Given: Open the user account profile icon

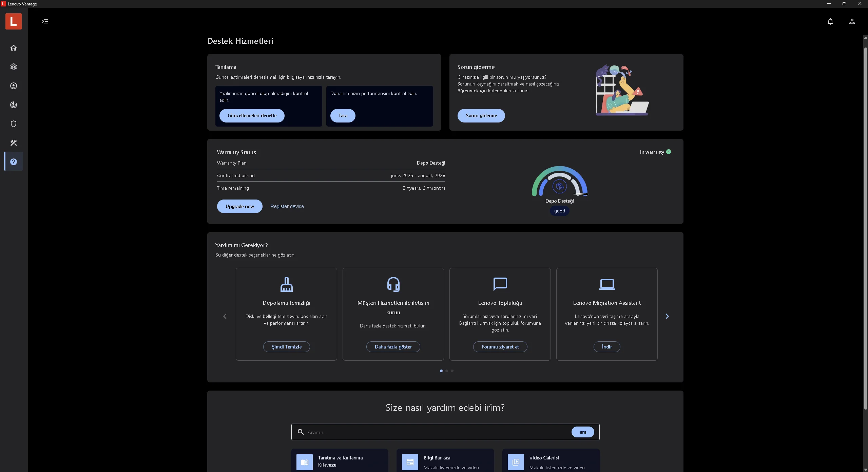Looking at the screenshot, I should point(852,21).
